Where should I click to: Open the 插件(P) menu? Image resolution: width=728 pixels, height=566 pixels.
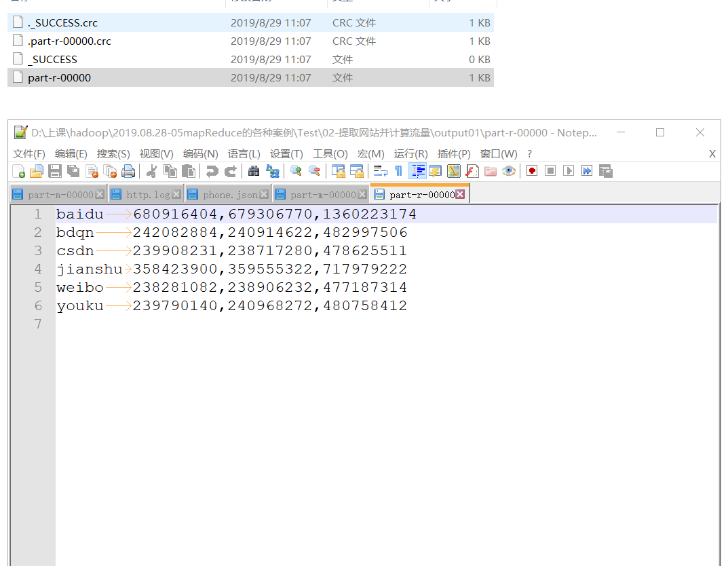tap(454, 153)
